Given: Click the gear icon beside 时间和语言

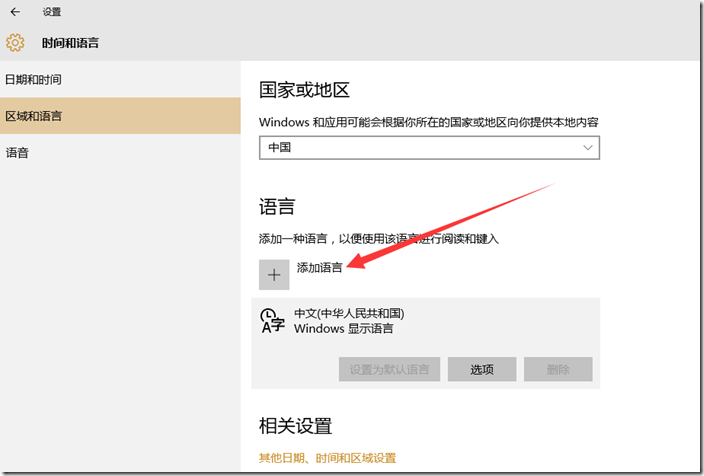Looking at the screenshot, I should pos(15,43).
